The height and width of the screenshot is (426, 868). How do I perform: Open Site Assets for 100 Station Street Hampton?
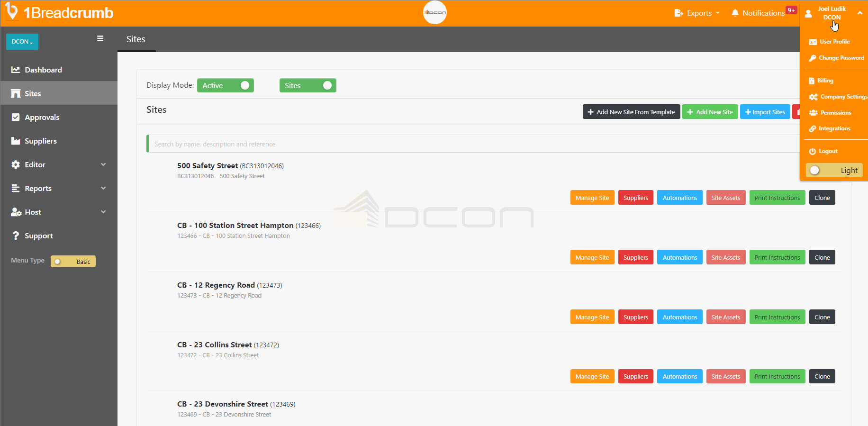726,257
